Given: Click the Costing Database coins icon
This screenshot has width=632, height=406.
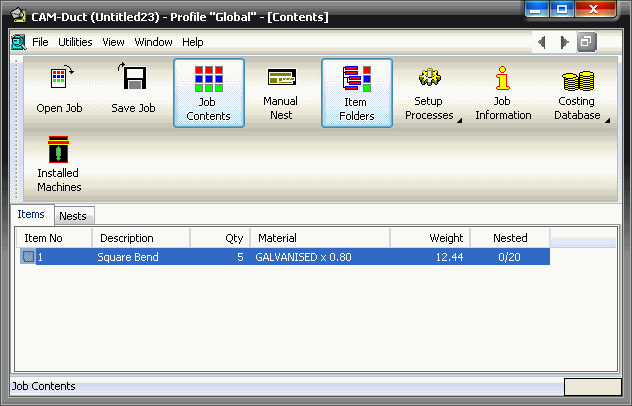Looking at the screenshot, I should [x=578, y=80].
